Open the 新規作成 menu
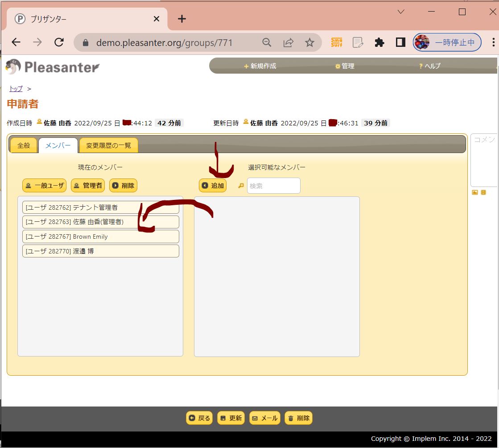The image size is (499, 448). point(260,66)
